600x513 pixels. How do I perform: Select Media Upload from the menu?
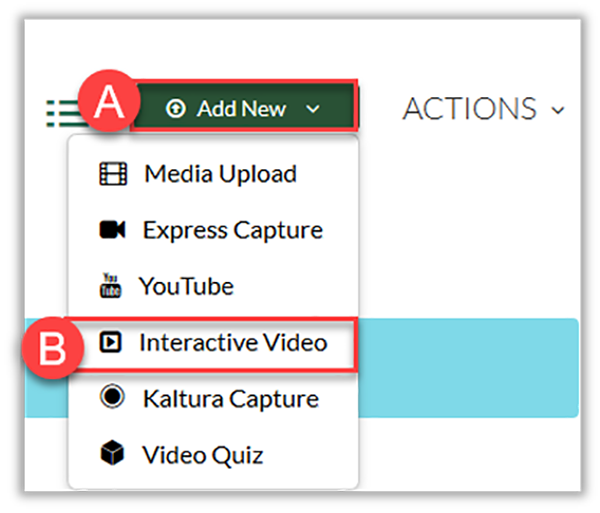(220, 174)
